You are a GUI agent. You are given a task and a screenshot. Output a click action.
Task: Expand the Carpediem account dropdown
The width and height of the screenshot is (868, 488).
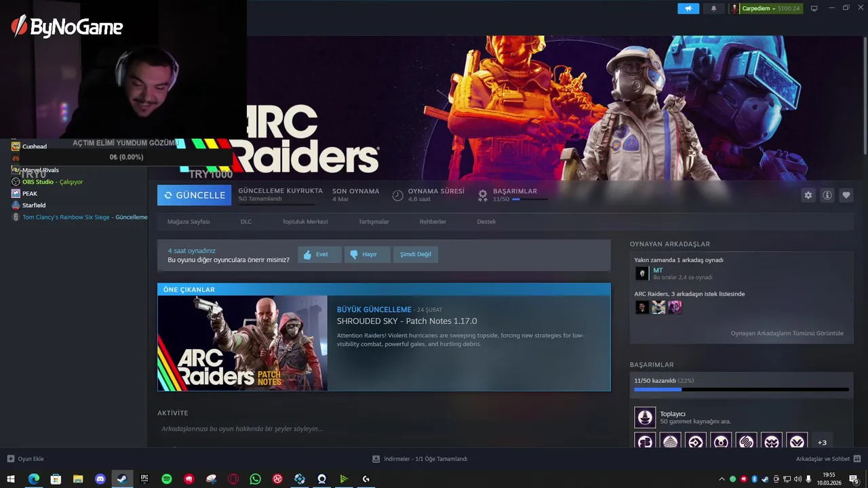774,9
